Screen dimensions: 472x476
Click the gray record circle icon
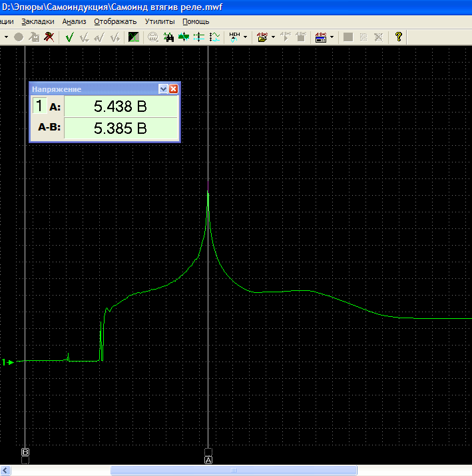pos(19,37)
